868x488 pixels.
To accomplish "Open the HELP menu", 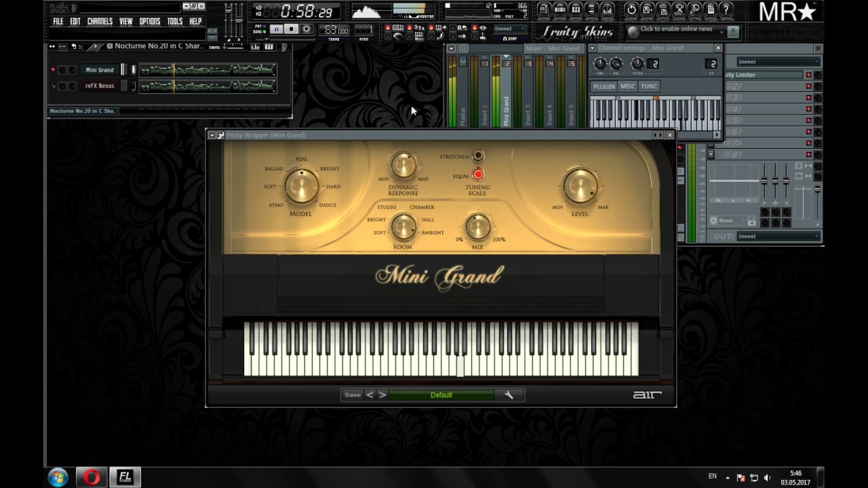I will pyautogui.click(x=195, y=21).
